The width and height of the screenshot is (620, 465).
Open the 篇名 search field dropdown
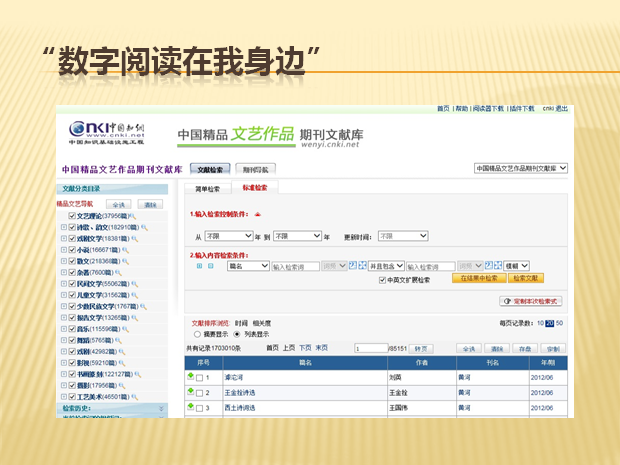pyautogui.click(x=249, y=267)
